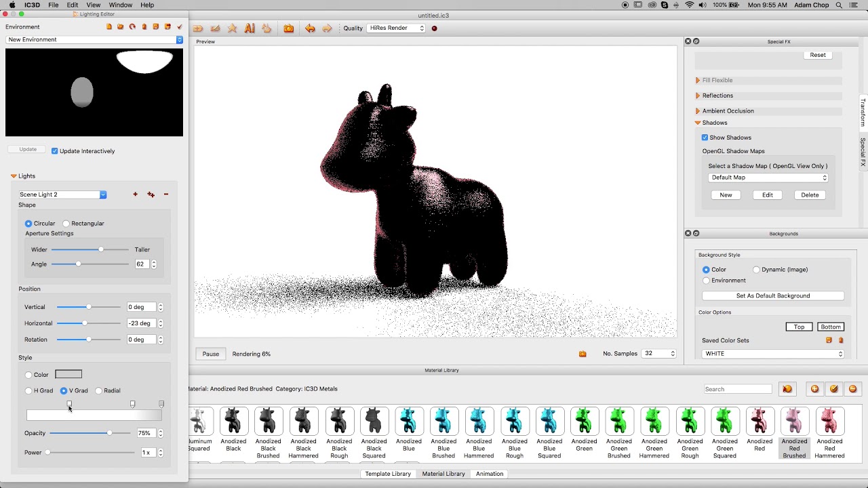Click the remove material minus icon
The width and height of the screenshot is (868, 488).
[x=852, y=389]
